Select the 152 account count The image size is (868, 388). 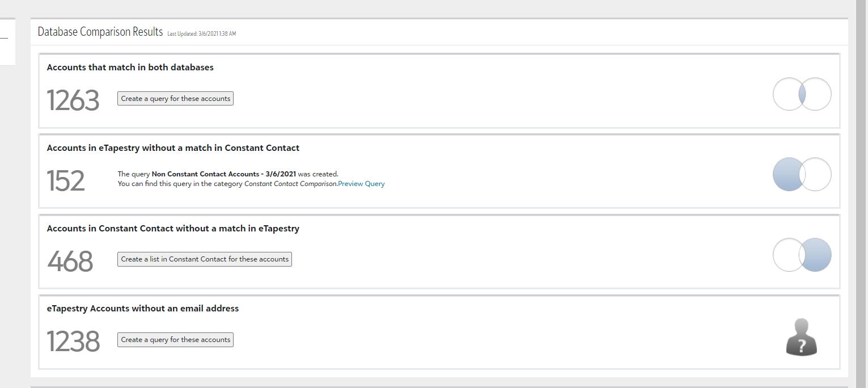[x=66, y=181]
